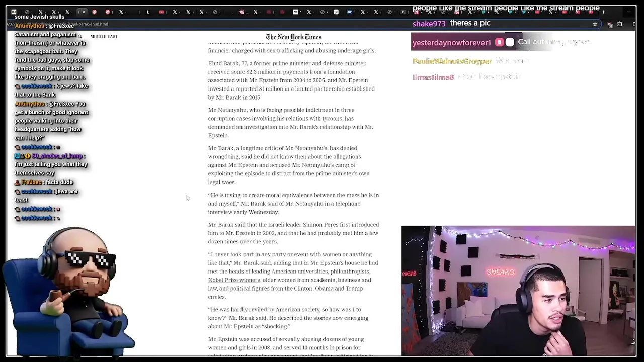Open the browser extensions puzzle icon
This screenshot has width=644, height=362.
pos(620,24)
